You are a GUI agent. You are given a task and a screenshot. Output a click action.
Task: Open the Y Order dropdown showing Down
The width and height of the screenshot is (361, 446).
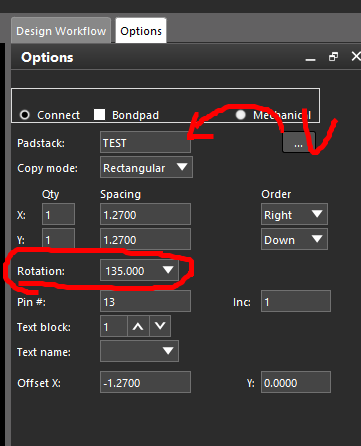(x=294, y=239)
